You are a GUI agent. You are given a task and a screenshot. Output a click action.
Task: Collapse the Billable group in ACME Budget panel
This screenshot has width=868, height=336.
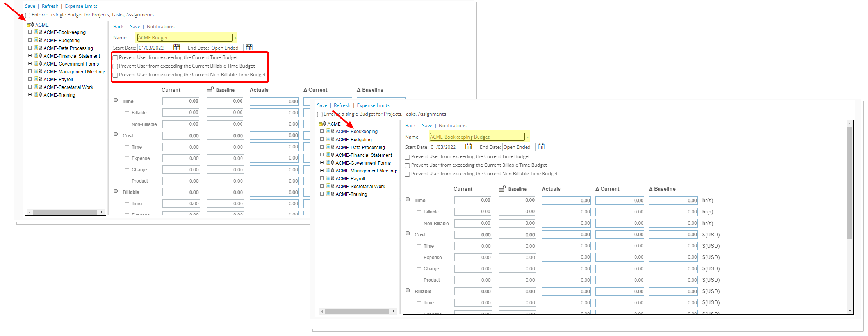116,191
